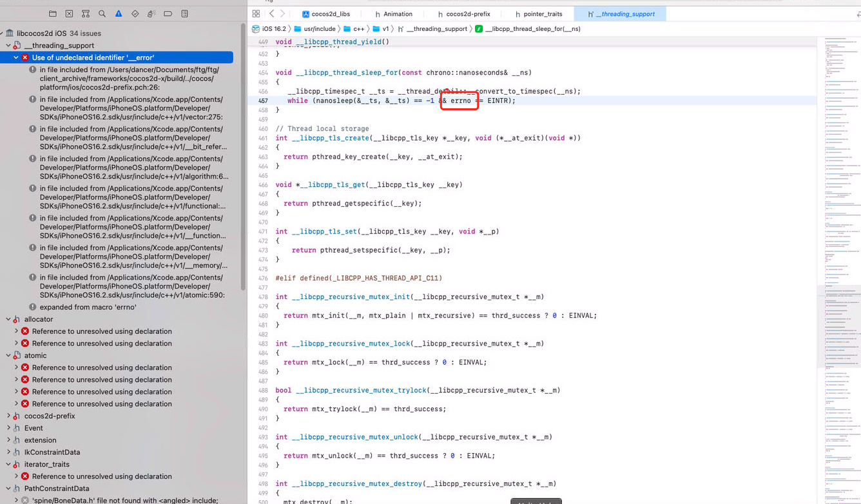Expand the IkConstraintData issue group
The width and height of the screenshot is (861, 504).
[x=8, y=452]
